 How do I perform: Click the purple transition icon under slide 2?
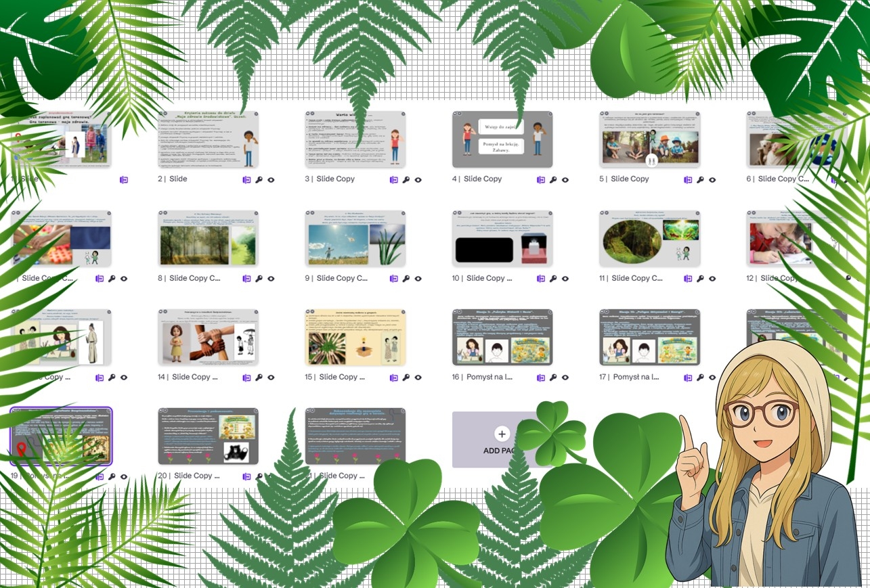(x=247, y=180)
